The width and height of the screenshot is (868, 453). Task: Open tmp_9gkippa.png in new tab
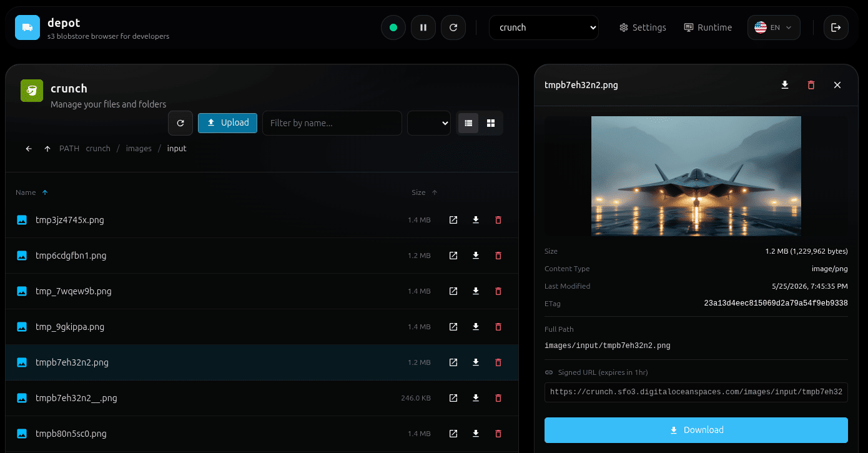coord(453,327)
